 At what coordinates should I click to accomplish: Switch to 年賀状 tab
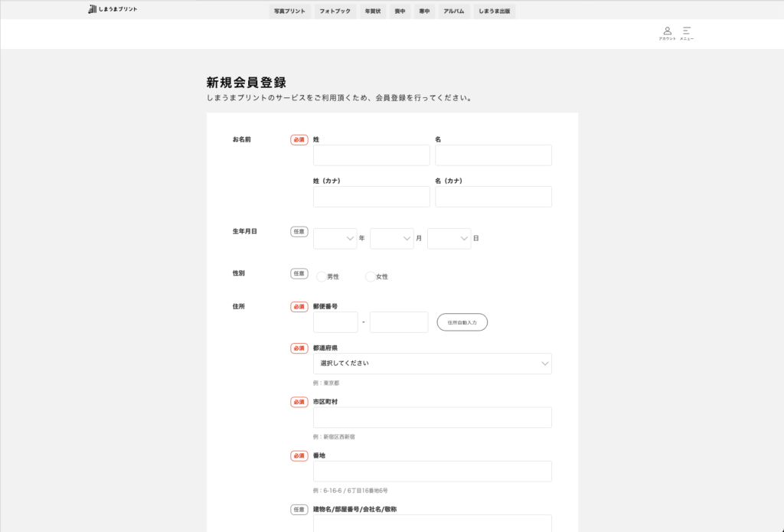tap(372, 11)
